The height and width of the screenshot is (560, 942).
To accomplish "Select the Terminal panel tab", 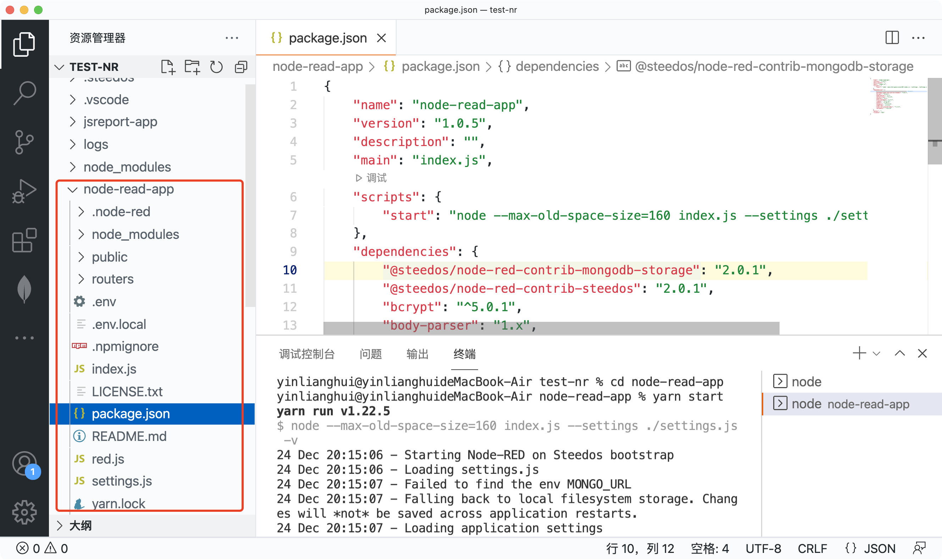I will 464,354.
